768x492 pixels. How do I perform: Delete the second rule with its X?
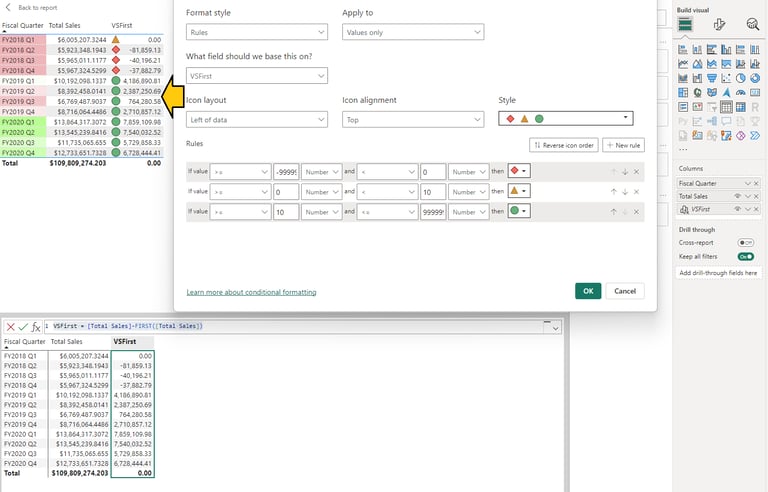click(636, 192)
